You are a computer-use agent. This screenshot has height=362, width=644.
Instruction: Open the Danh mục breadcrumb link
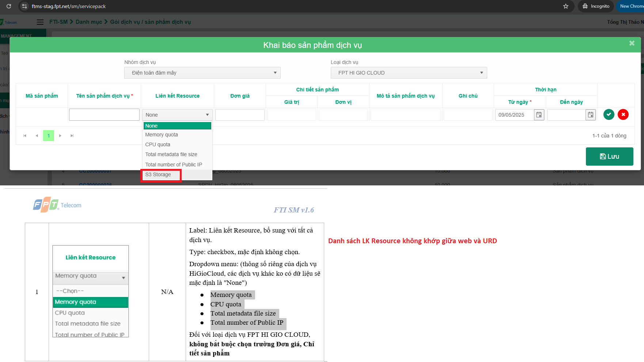[89, 22]
